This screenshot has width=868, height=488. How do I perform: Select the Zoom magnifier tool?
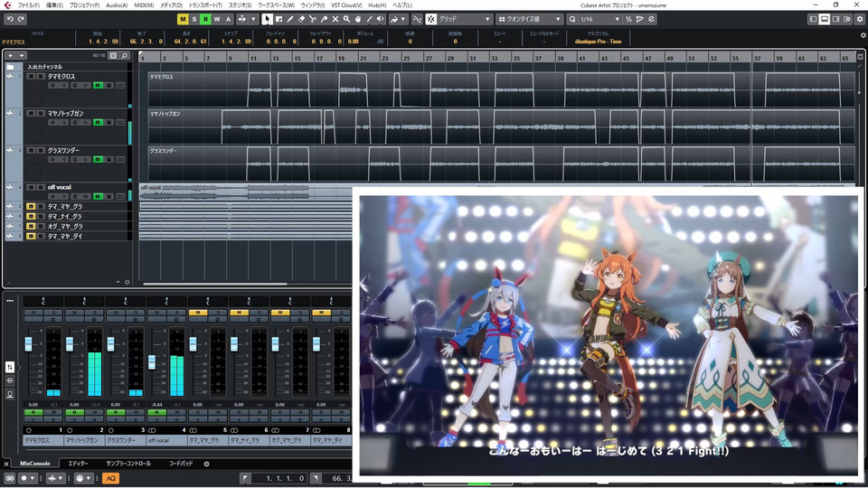[x=346, y=19]
